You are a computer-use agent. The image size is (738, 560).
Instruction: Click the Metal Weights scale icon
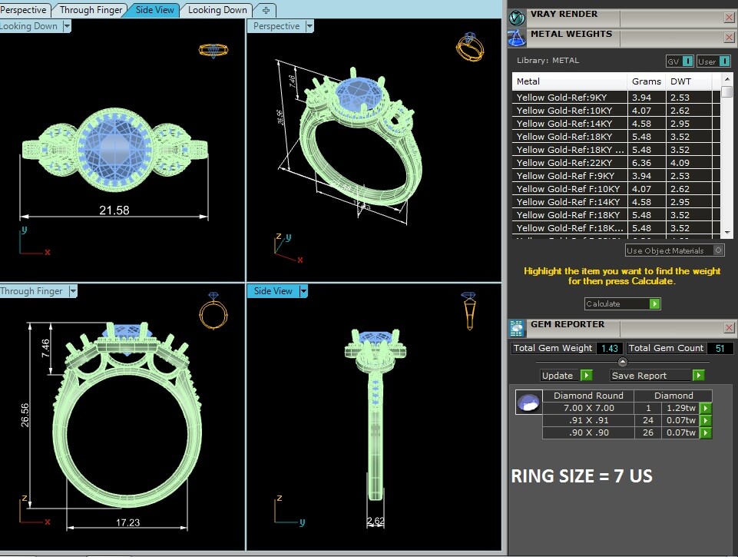coord(518,37)
